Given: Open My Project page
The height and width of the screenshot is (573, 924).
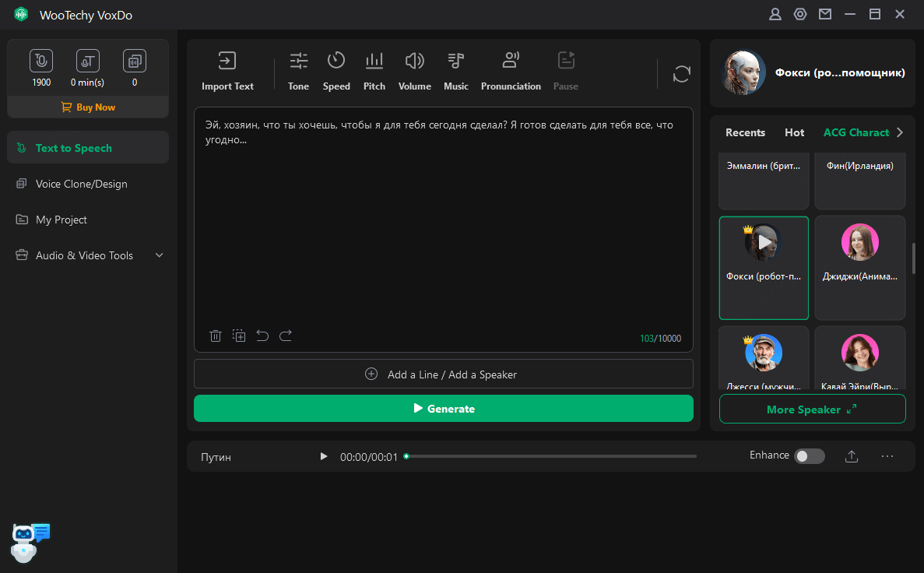Looking at the screenshot, I should pos(88,220).
